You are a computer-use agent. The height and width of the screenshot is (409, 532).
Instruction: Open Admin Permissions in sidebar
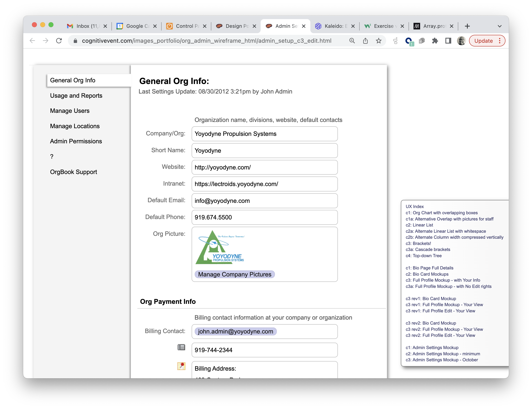pos(76,141)
